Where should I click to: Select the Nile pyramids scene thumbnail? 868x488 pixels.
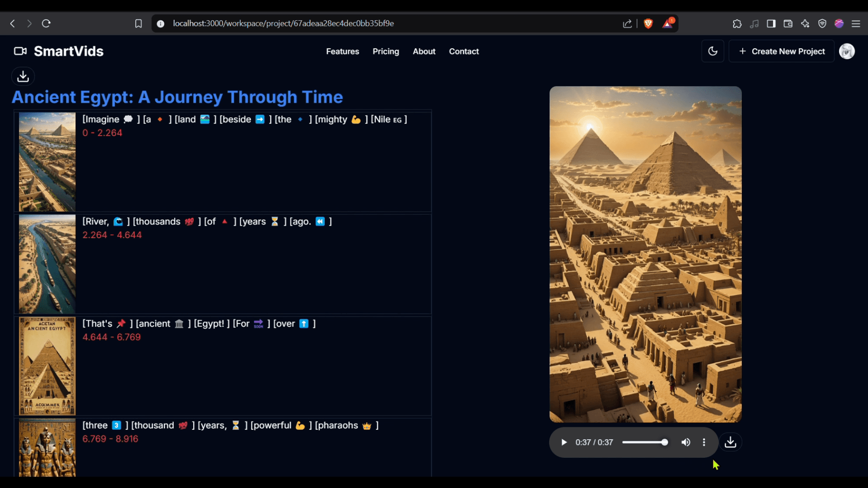(x=47, y=162)
